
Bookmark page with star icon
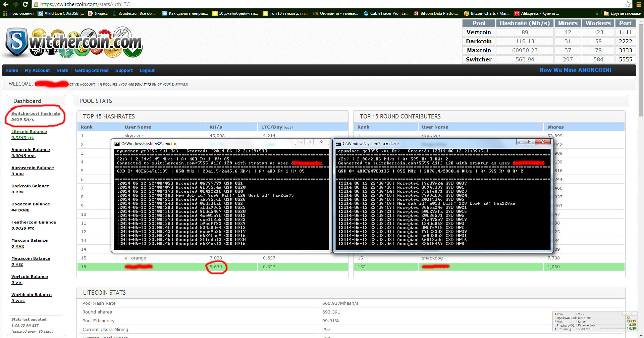628,4
